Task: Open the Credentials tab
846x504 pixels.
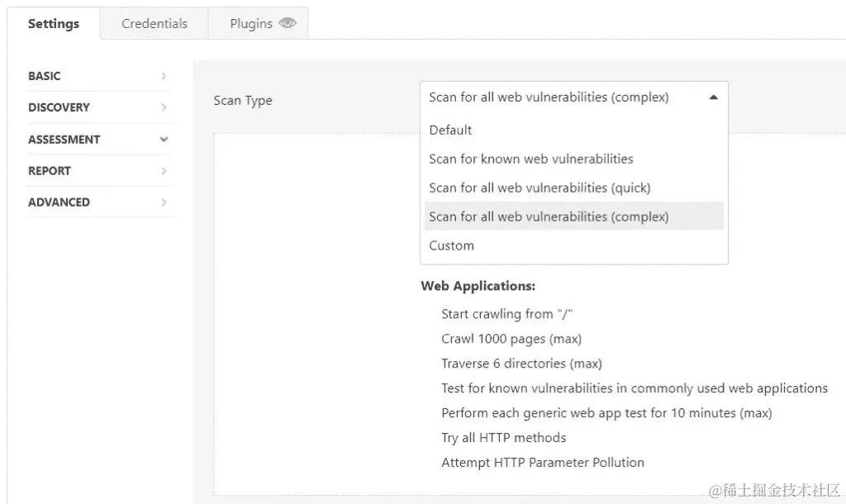Action: point(154,23)
